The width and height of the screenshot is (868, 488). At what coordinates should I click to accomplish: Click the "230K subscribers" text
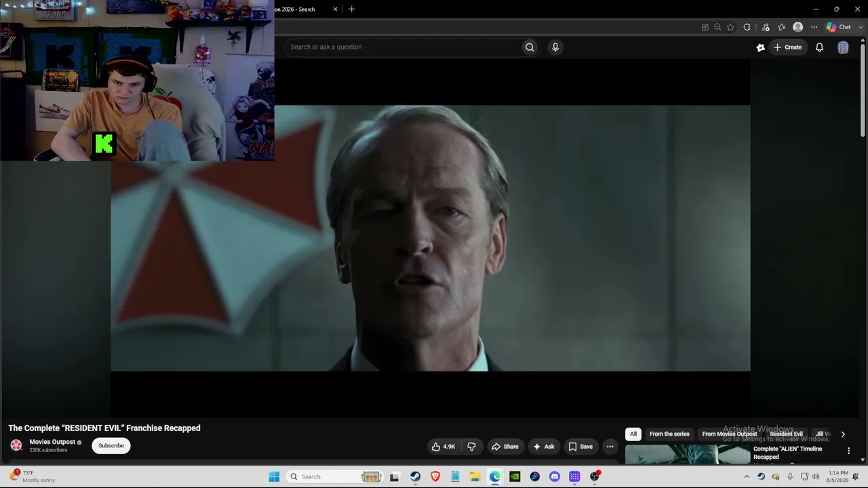point(48,450)
